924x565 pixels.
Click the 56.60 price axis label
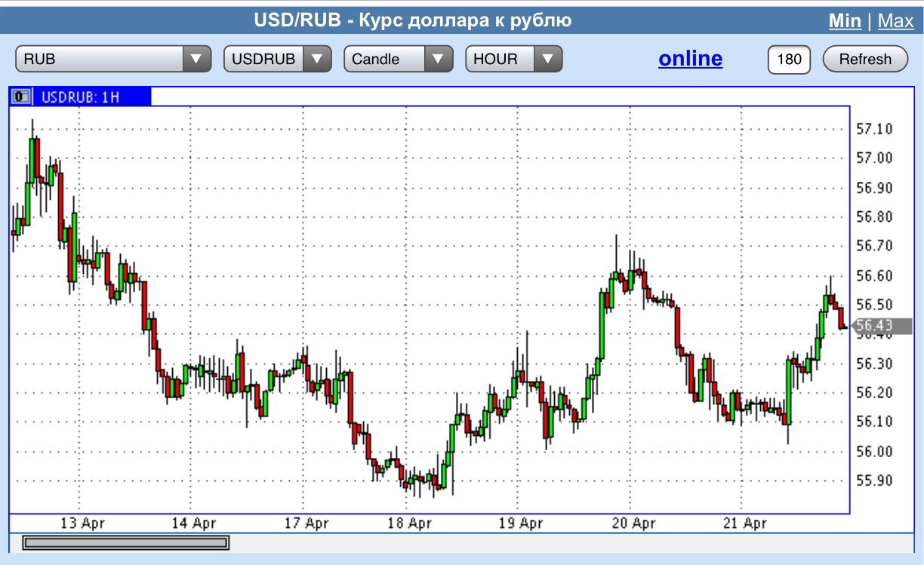coord(874,276)
